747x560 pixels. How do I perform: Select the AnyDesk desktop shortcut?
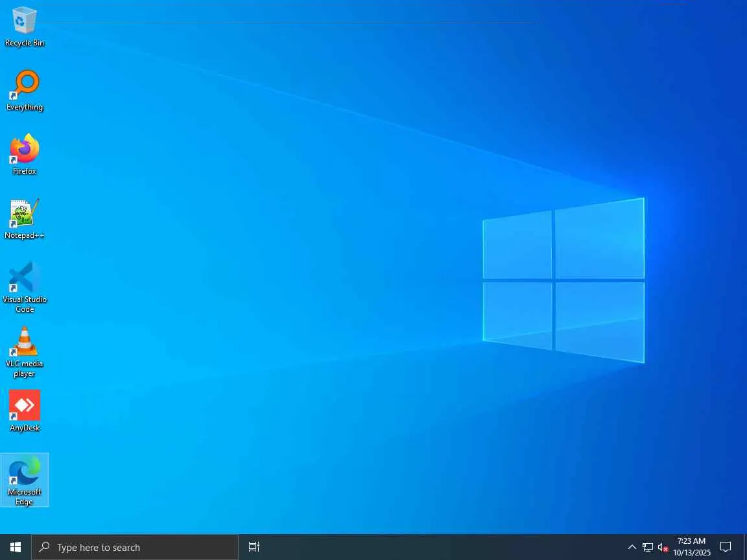pyautogui.click(x=24, y=410)
